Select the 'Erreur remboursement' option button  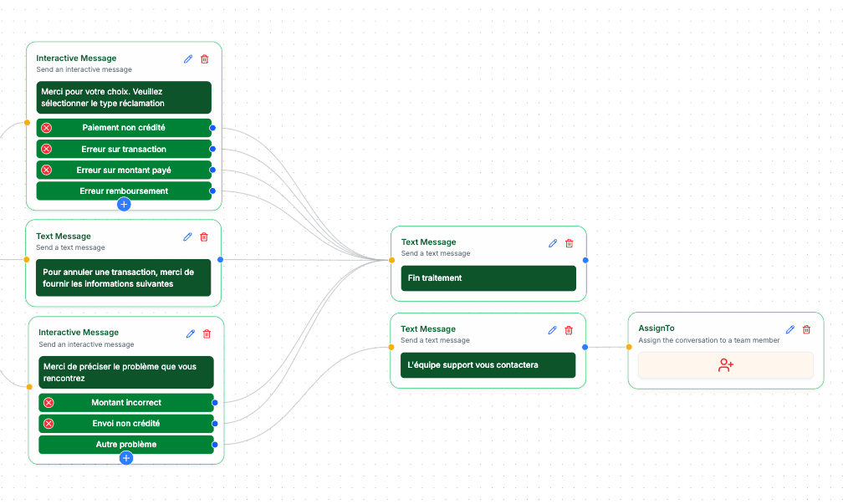click(124, 191)
